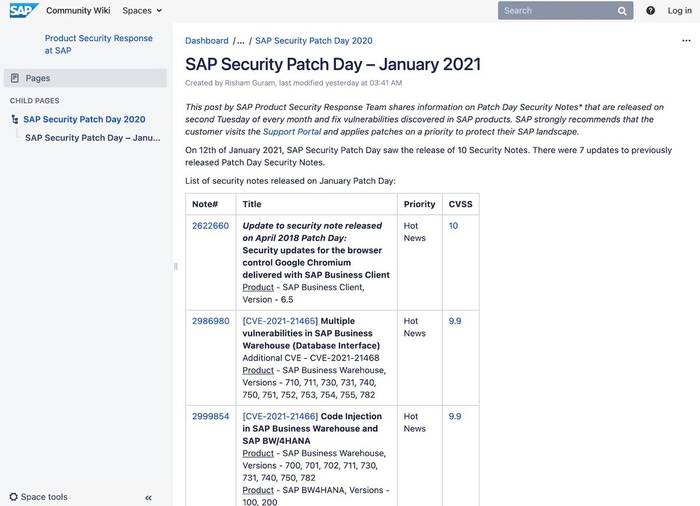Open SAP Security Patch Day 2020 breadcrumb
This screenshot has height=506, width=700.
click(314, 41)
